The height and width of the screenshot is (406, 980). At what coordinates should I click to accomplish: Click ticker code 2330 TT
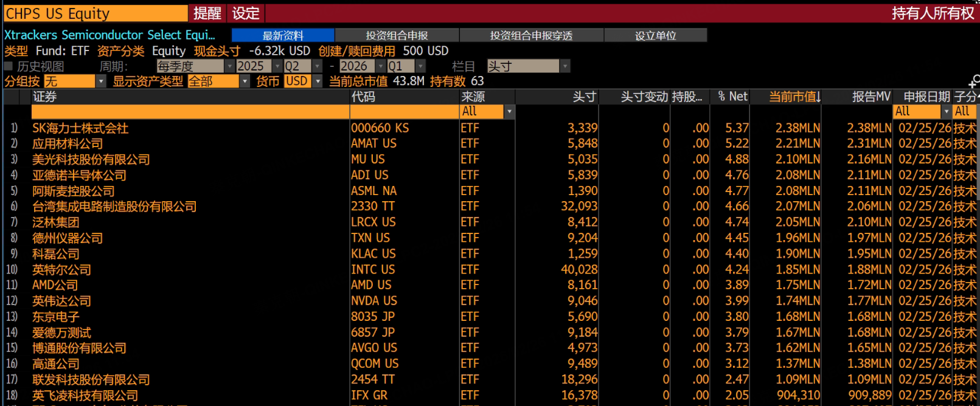pos(372,207)
